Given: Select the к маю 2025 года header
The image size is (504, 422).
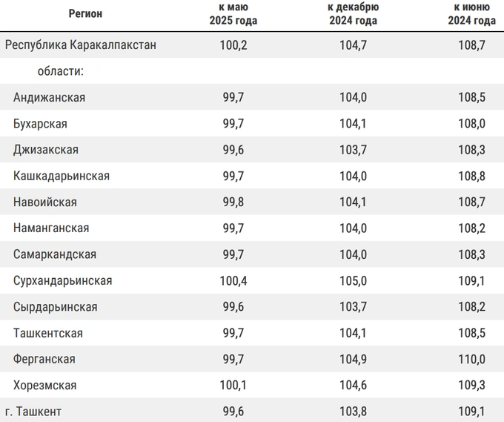Looking at the screenshot, I should (233, 13).
